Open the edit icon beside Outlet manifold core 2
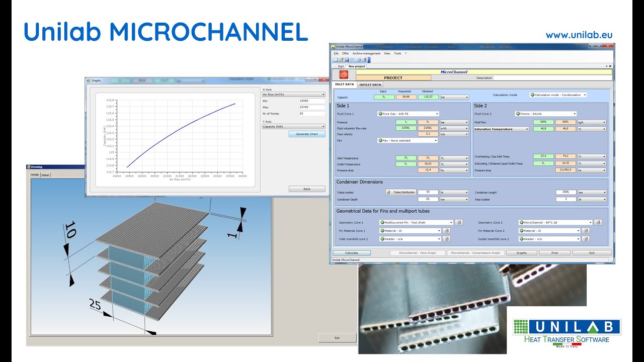This screenshot has height=362, width=644. [x=585, y=239]
